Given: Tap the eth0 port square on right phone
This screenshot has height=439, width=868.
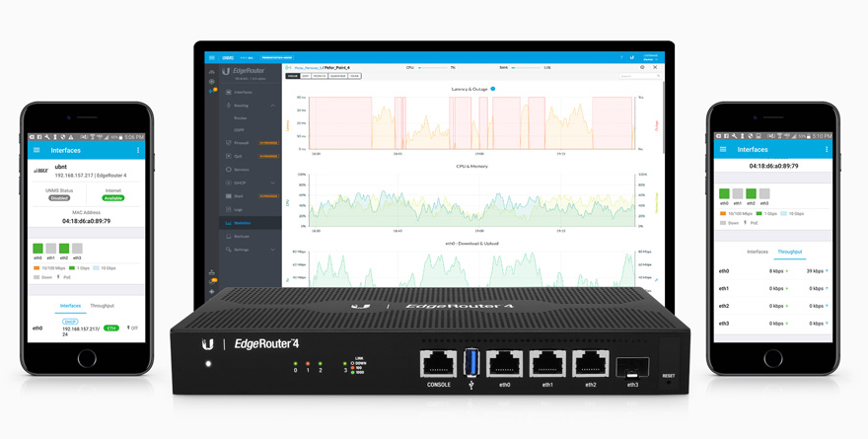Looking at the screenshot, I should (x=725, y=193).
